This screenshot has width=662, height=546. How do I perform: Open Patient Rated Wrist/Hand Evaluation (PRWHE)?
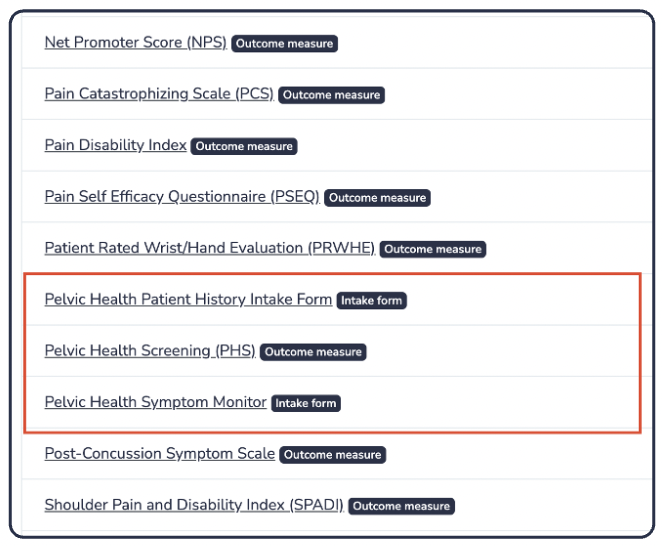(x=209, y=248)
